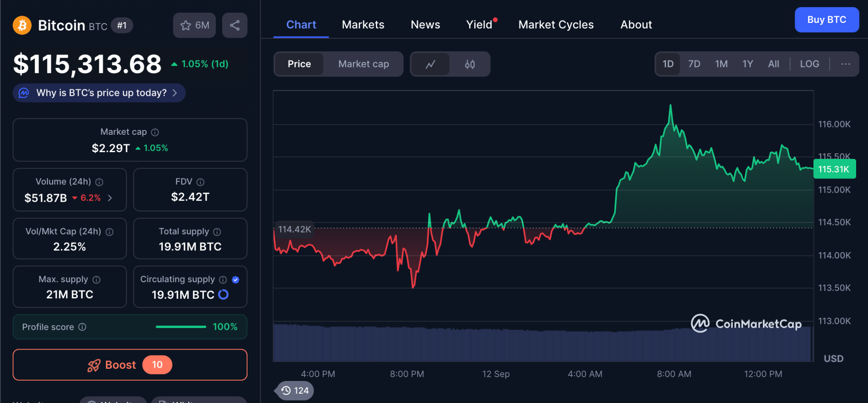Toggle LOG scale on chart
The image size is (868, 403).
[x=809, y=64]
